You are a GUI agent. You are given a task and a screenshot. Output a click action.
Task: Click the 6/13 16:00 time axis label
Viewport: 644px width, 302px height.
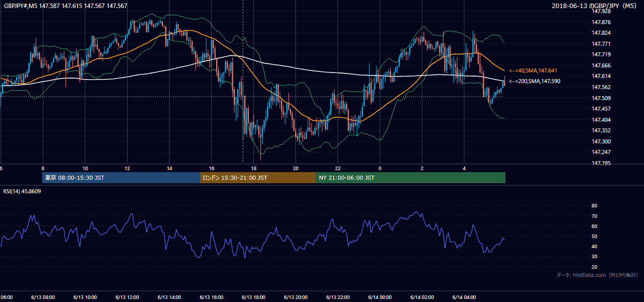pyautogui.click(x=211, y=297)
